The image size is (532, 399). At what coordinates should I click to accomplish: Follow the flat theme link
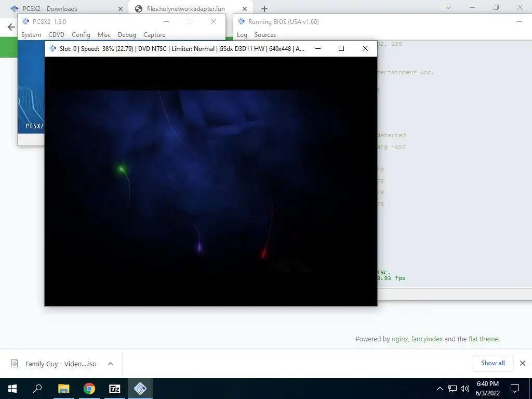point(484,339)
